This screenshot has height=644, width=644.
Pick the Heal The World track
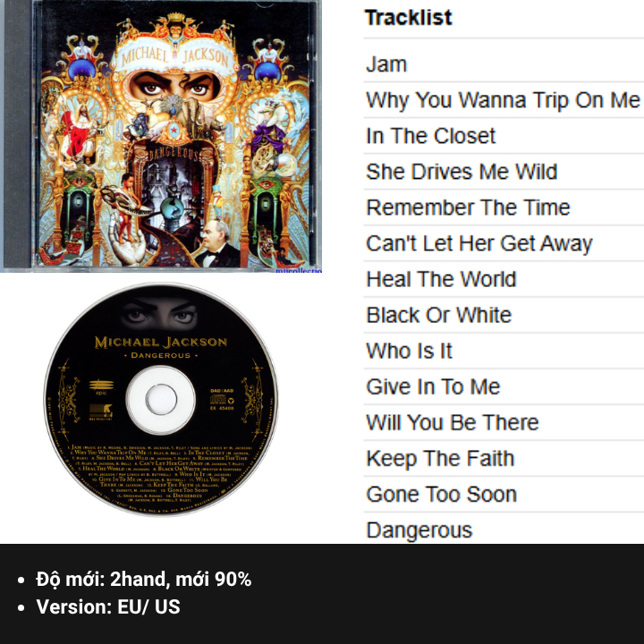441,279
